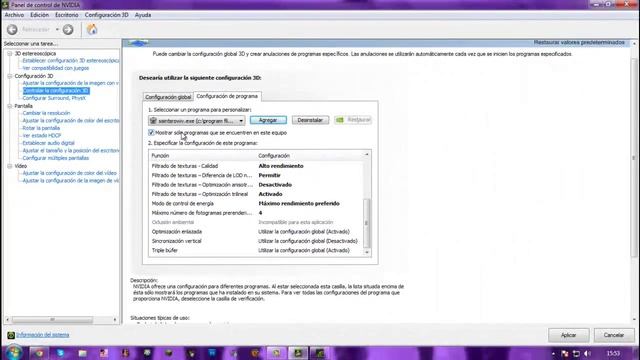Show hidden system tray icons arrow
Image resolution: width=640 pixels, height=360 pixels.
click(553, 353)
